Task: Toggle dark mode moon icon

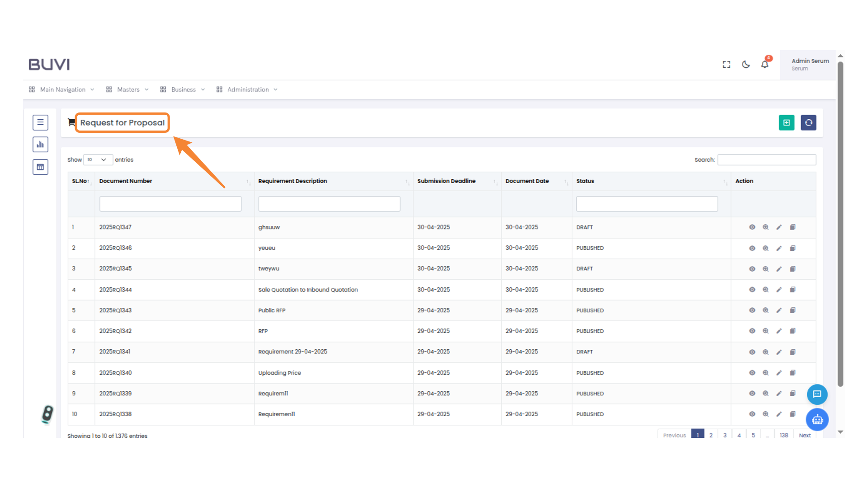Action: [x=746, y=65]
